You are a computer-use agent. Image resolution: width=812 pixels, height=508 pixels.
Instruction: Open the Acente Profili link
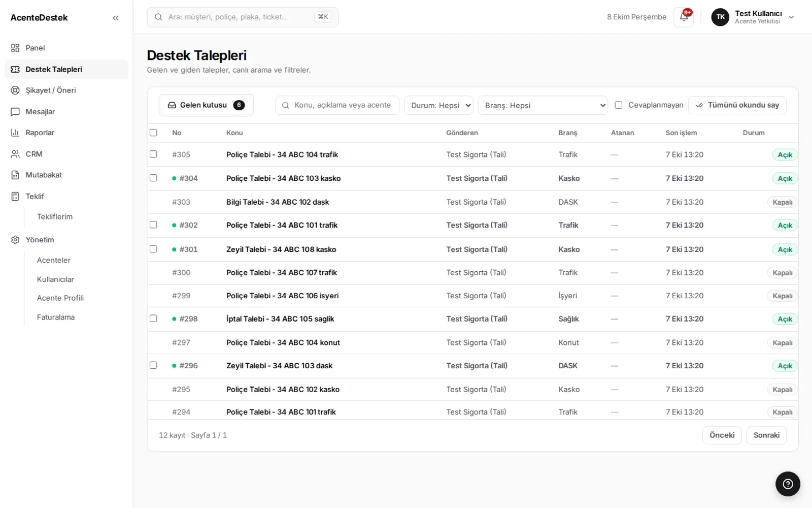click(60, 298)
